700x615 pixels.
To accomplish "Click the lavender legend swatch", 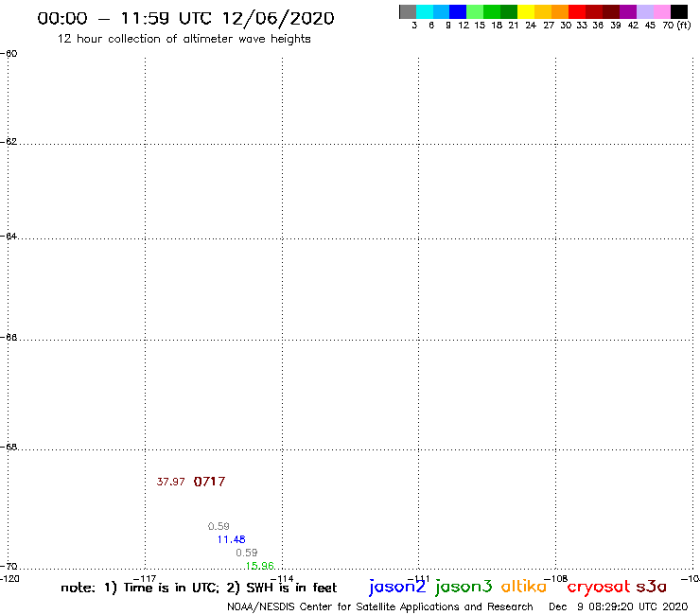I will (x=644, y=11).
